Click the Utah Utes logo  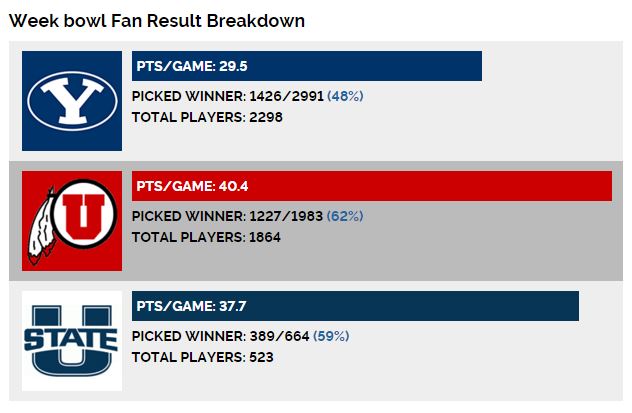(x=72, y=221)
